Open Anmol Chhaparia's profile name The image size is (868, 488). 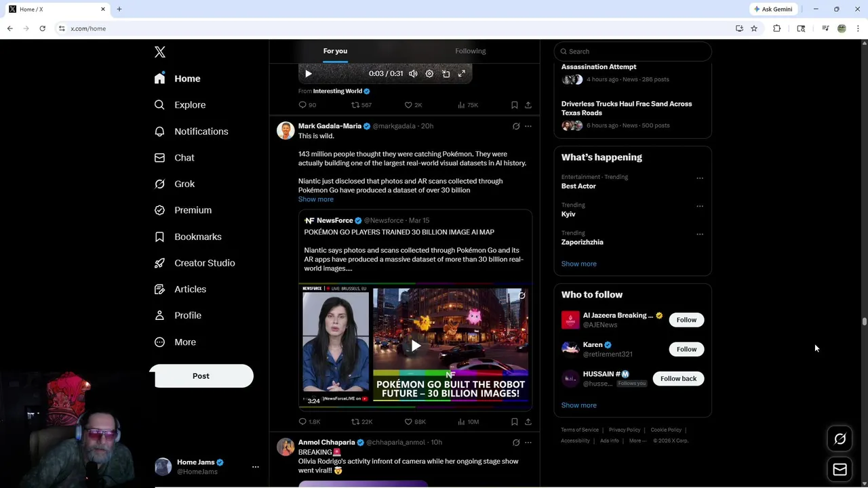coord(327,443)
